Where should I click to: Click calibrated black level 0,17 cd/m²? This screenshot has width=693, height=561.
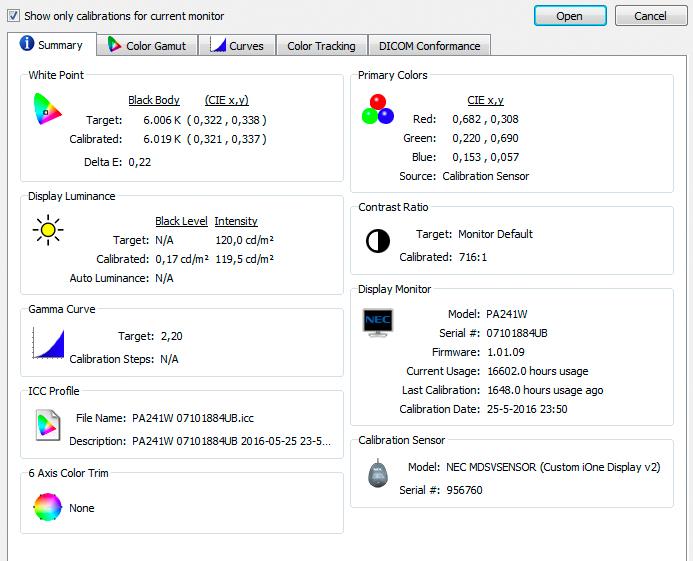182,259
